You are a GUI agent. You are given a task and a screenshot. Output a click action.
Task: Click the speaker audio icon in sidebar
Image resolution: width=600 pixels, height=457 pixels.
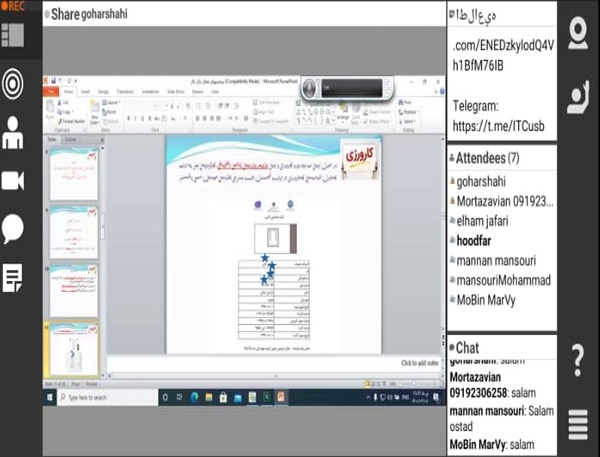[14, 83]
